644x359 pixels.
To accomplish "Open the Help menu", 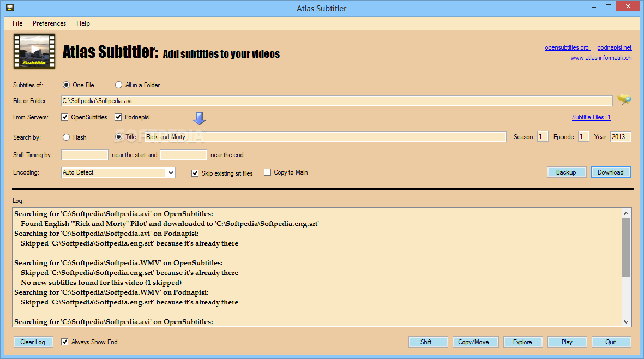I will (83, 23).
